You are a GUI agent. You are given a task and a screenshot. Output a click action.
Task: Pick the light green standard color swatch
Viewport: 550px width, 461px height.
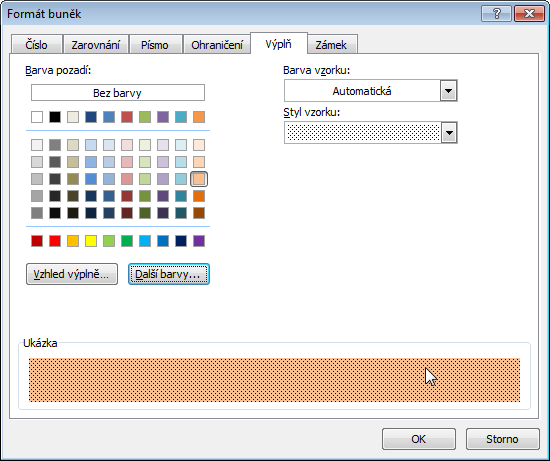point(109,241)
